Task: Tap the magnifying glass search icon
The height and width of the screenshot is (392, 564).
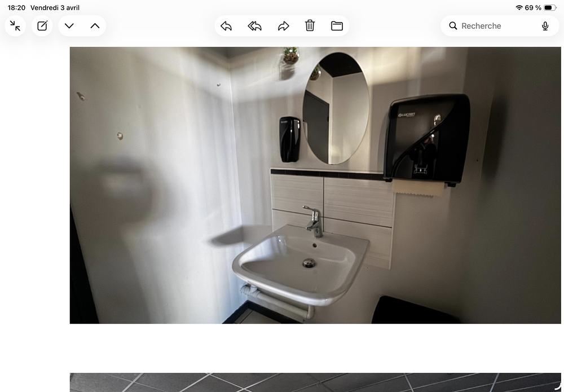Action: point(453,26)
